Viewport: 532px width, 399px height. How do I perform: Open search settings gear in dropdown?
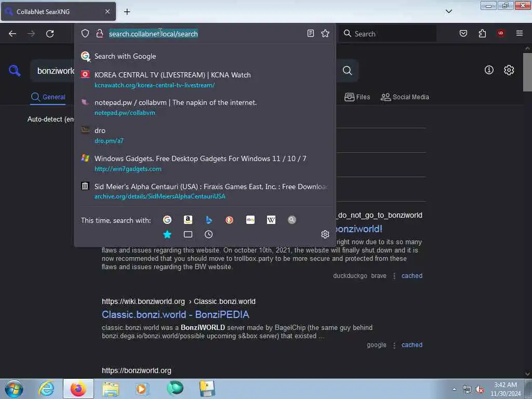point(325,234)
